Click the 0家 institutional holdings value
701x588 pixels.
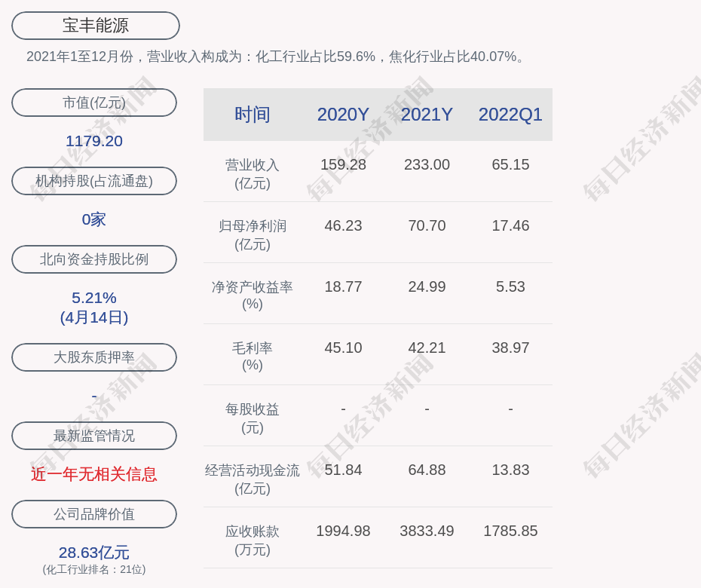point(94,219)
